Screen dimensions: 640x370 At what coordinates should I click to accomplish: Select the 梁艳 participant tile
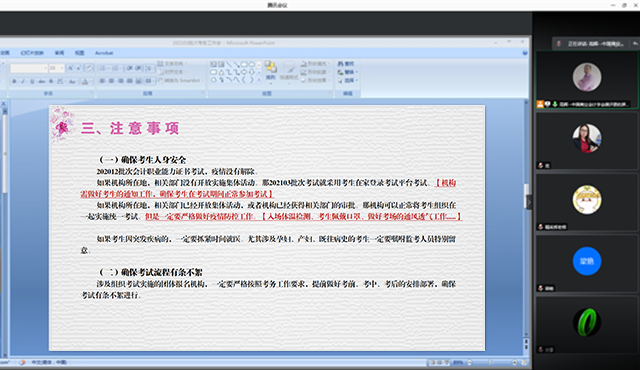point(587,263)
